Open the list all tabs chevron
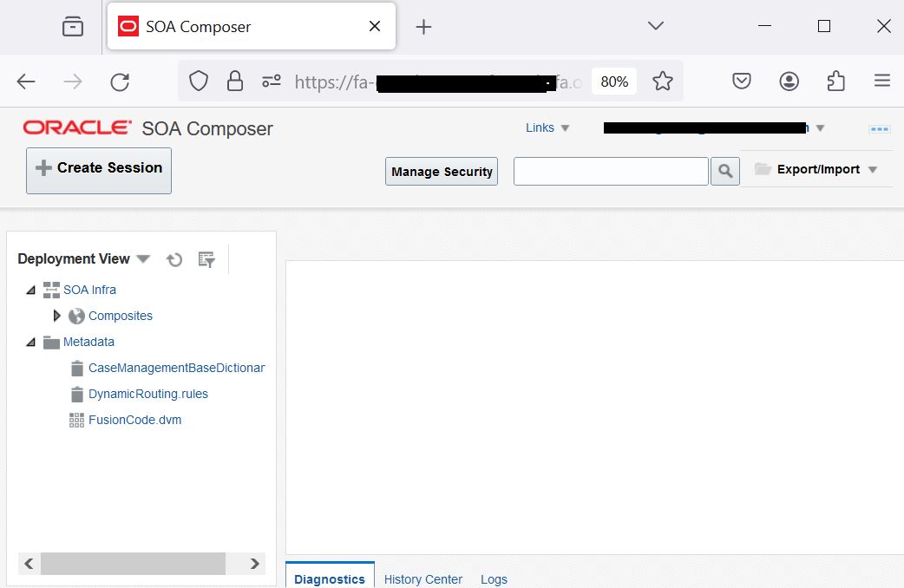 [656, 26]
